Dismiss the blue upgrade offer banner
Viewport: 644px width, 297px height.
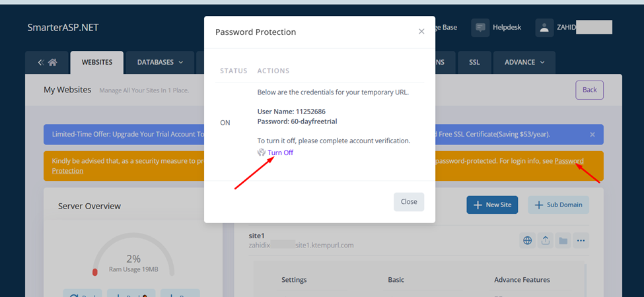point(592,135)
